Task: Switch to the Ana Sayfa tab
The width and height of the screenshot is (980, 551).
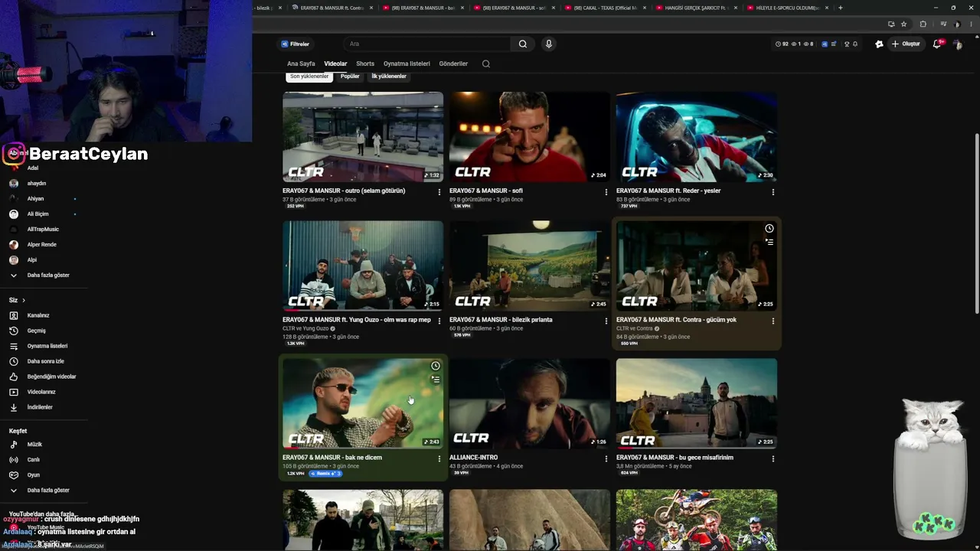Action: pyautogui.click(x=301, y=64)
